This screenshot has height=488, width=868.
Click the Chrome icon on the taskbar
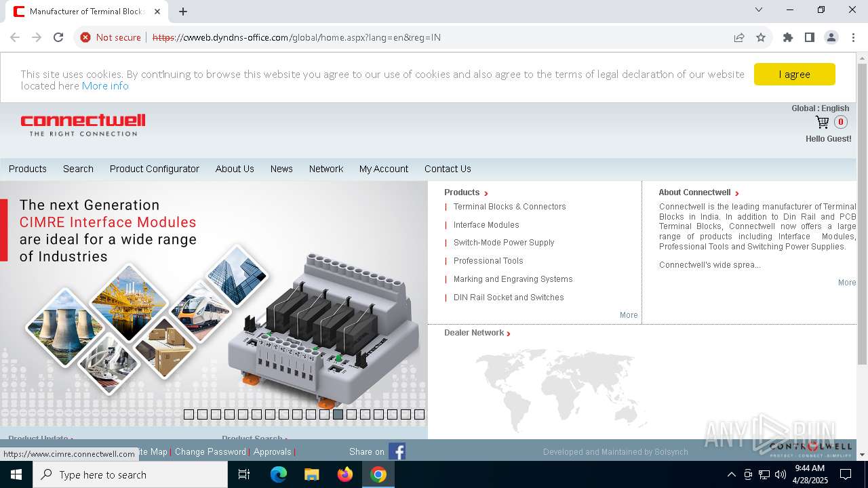coord(378,474)
